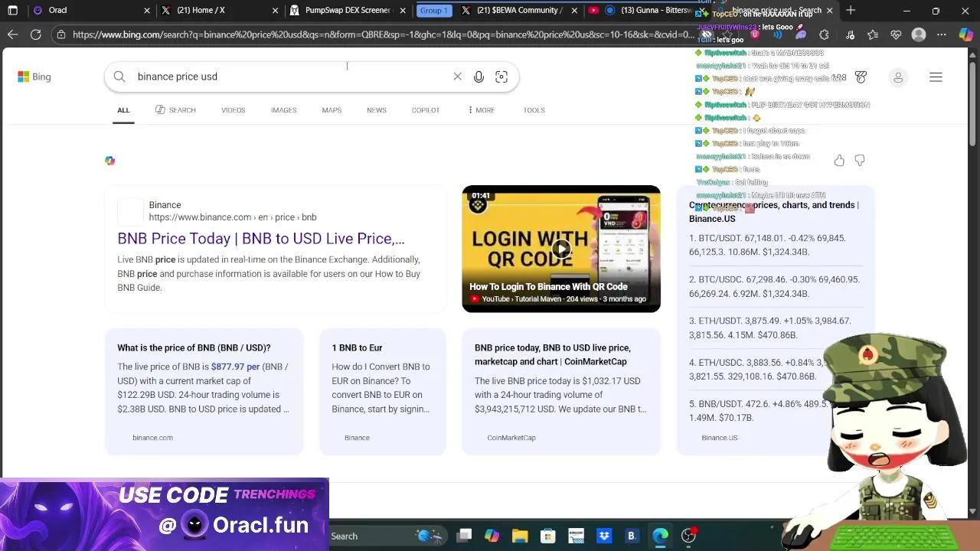
Task: Play the Login With QR Code video
Action: click(x=561, y=249)
